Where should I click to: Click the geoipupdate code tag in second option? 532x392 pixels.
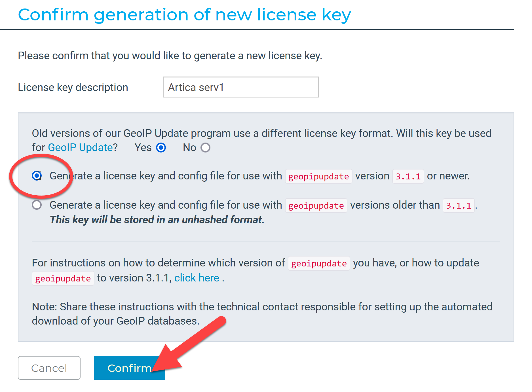click(x=316, y=205)
